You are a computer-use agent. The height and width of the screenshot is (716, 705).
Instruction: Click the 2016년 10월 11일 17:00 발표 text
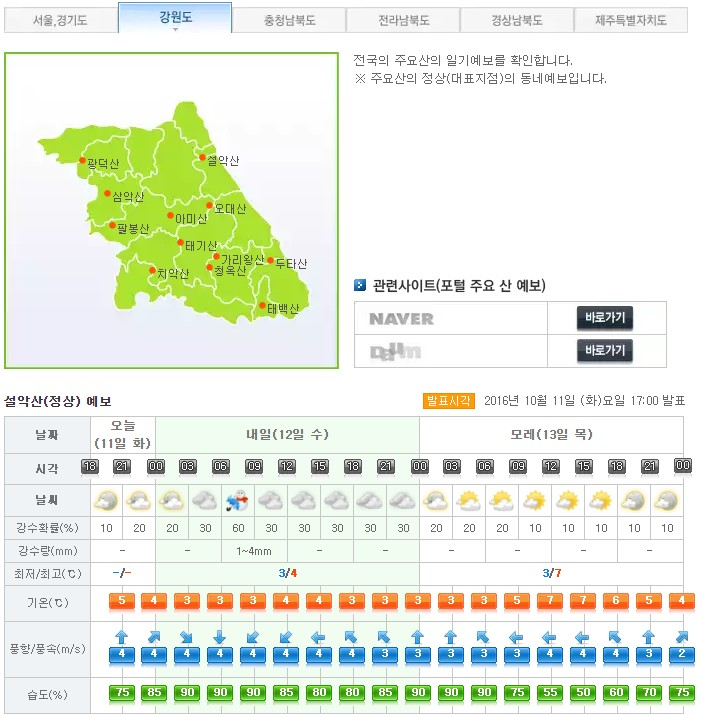pos(584,401)
